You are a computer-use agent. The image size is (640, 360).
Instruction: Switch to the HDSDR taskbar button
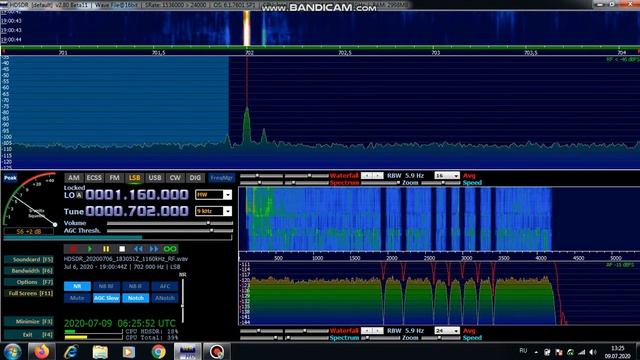(x=187, y=351)
